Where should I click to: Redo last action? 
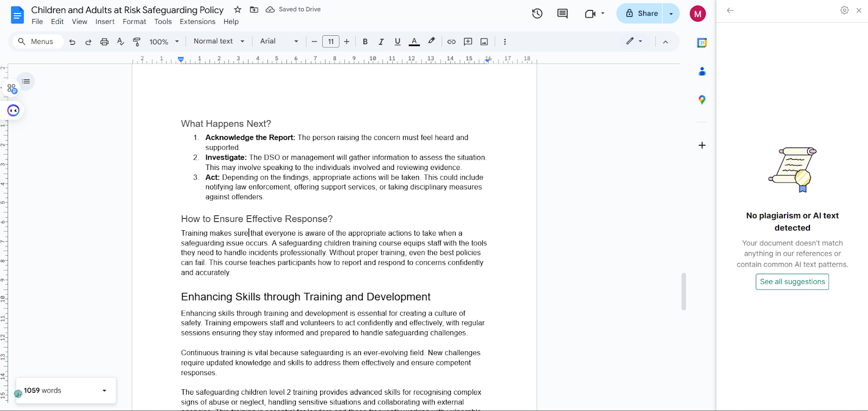pos(88,42)
